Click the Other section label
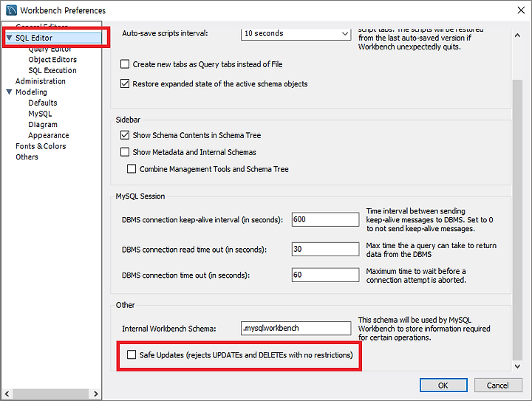This screenshot has height=401, width=532. 125,305
